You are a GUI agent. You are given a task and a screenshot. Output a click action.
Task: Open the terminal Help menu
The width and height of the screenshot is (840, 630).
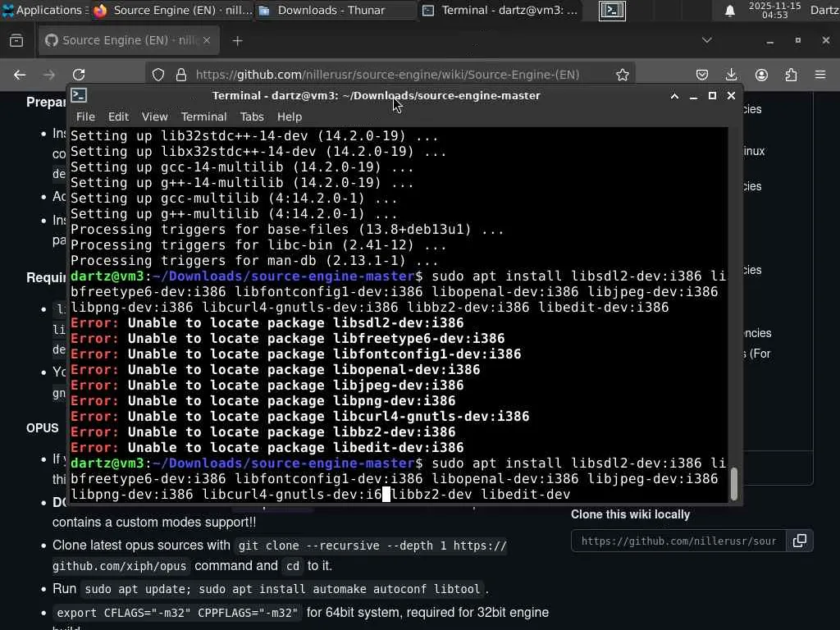coord(290,116)
